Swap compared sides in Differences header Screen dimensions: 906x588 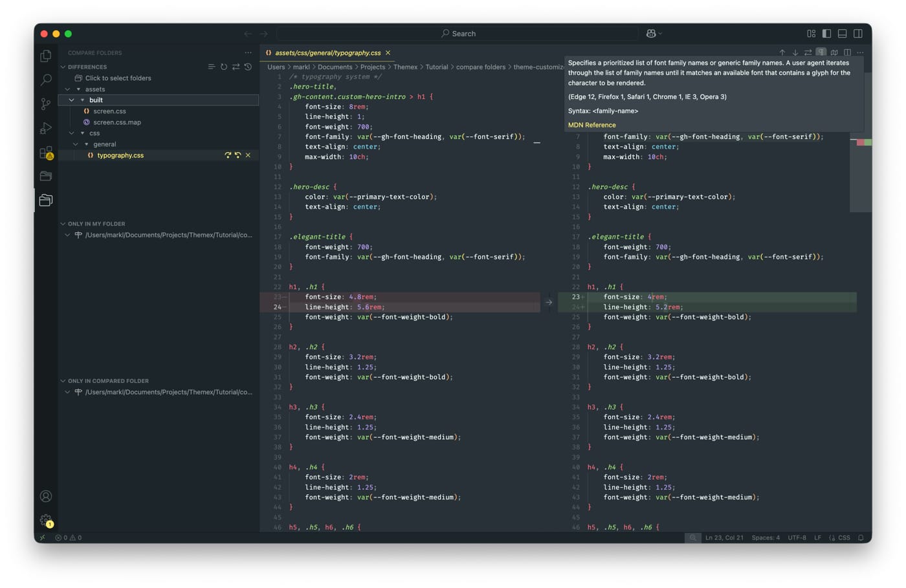click(236, 67)
